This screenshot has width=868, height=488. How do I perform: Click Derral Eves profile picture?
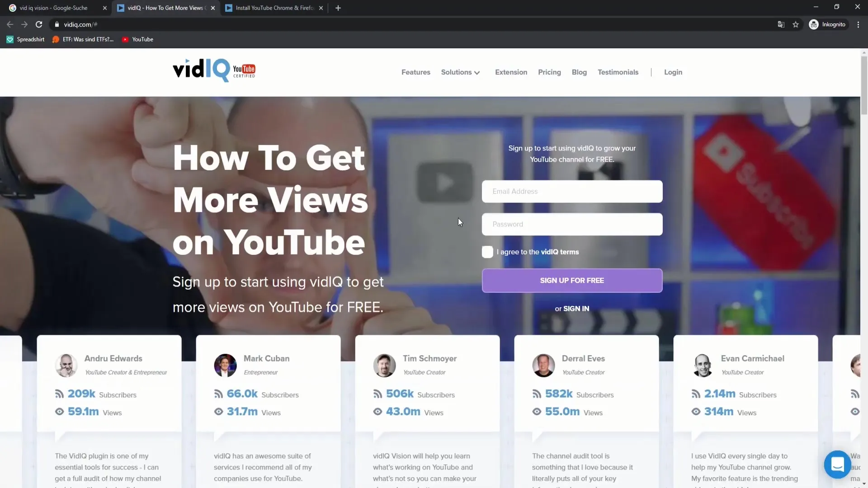pos(543,365)
